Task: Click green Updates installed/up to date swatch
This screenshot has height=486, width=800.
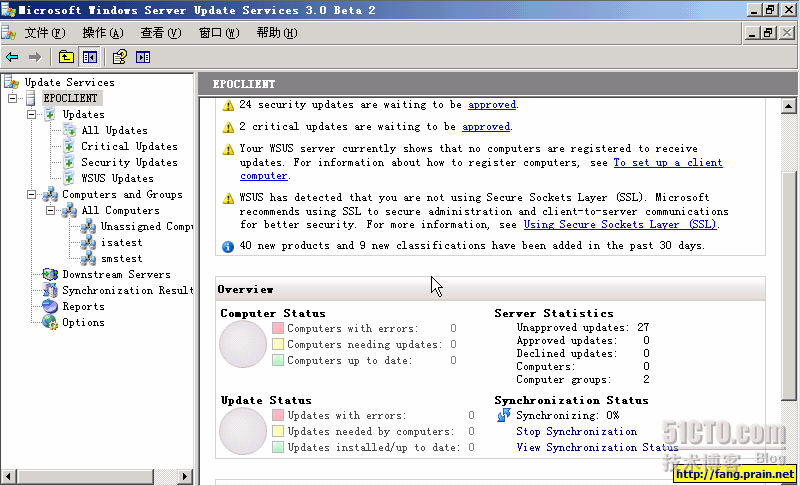Action: pyautogui.click(x=278, y=447)
